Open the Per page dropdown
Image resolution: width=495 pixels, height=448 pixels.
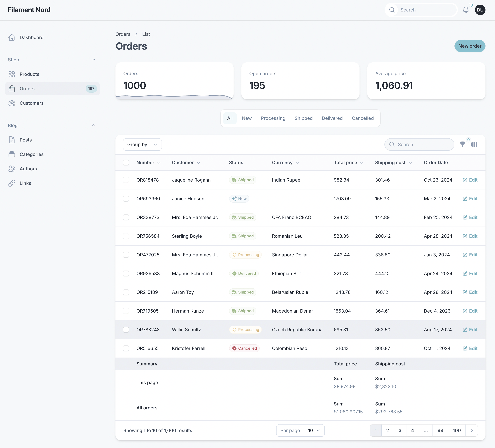(x=314, y=430)
